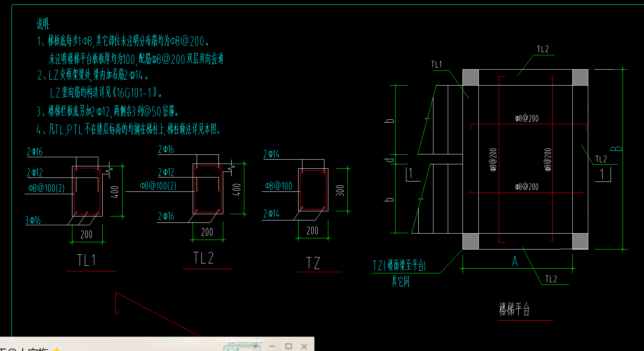This screenshot has width=644, height=351.
Task: Select 'Φ8@100(2)' stirrup label of TL2
Action: (158, 186)
